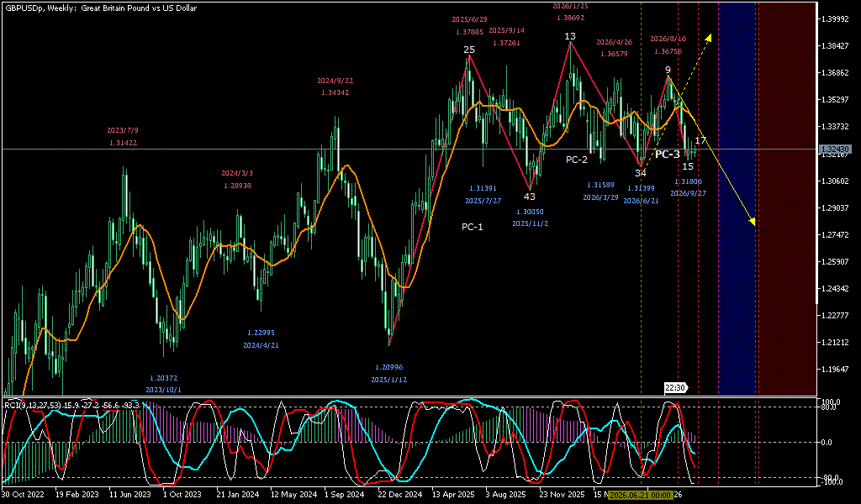Click the 1.31589 low price label
Viewport: 861px width, 504px height.
pos(600,185)
